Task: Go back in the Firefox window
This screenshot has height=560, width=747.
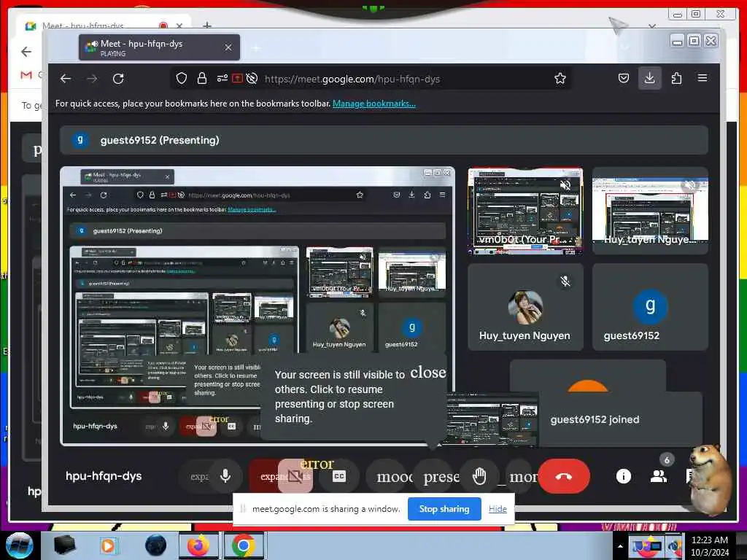Action: (x=66, y=79)
